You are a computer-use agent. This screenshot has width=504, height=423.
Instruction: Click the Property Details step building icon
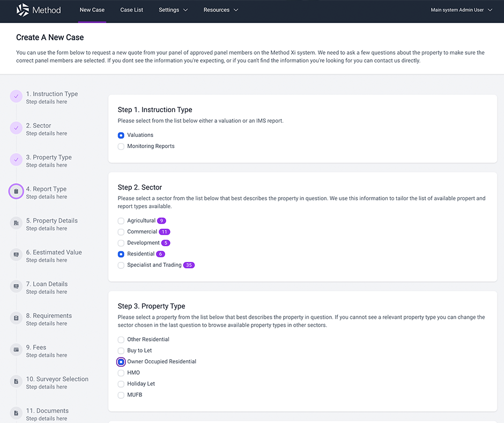16,223
